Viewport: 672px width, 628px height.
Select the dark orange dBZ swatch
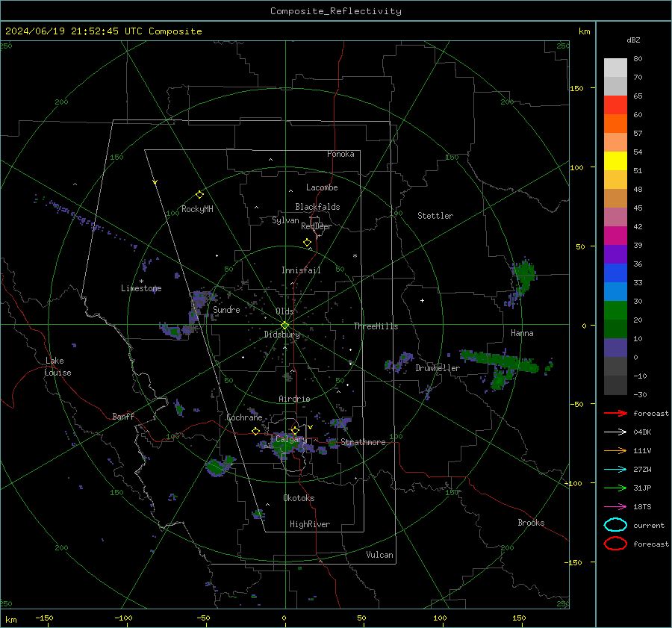[x=615, y=124]
